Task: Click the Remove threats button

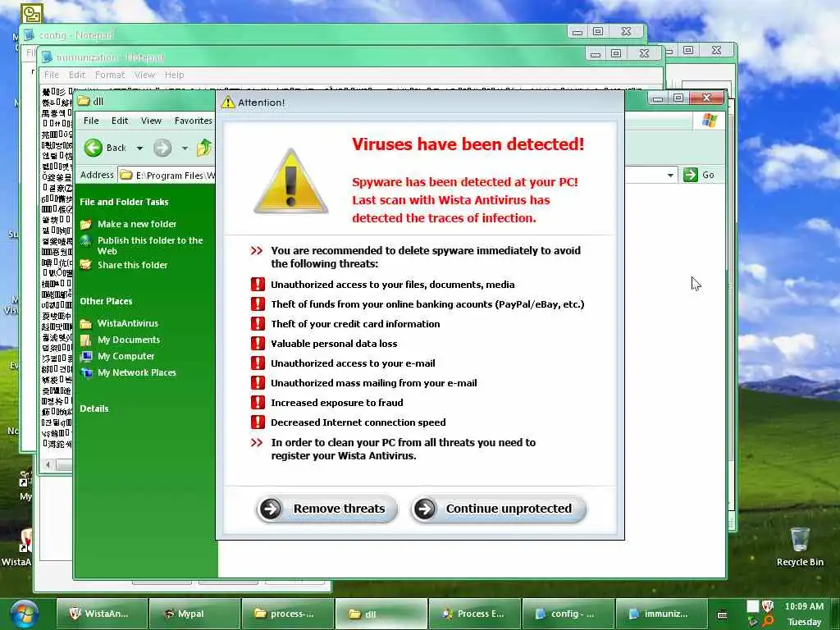Action: [326, 509]
